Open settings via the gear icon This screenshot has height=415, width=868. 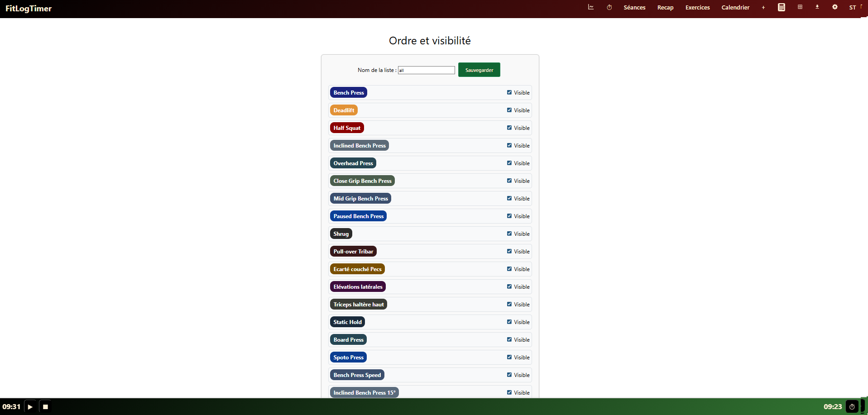tap(835, 7)
